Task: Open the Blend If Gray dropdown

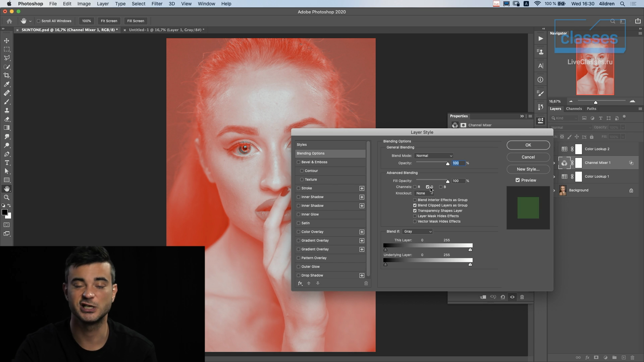Action: point(417,232)
